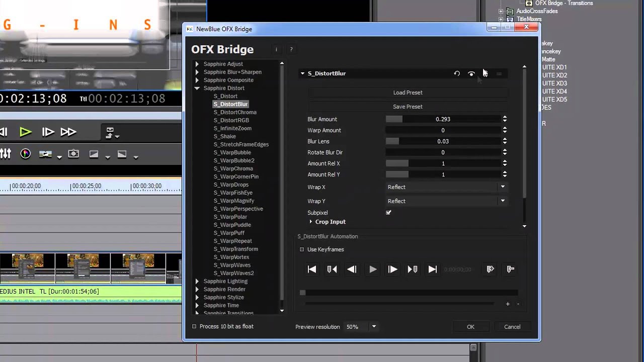Expand the AudioCrossFades node in effects tree
The height and width of the screenshot is (362, 644).
[x=501, y=11]
